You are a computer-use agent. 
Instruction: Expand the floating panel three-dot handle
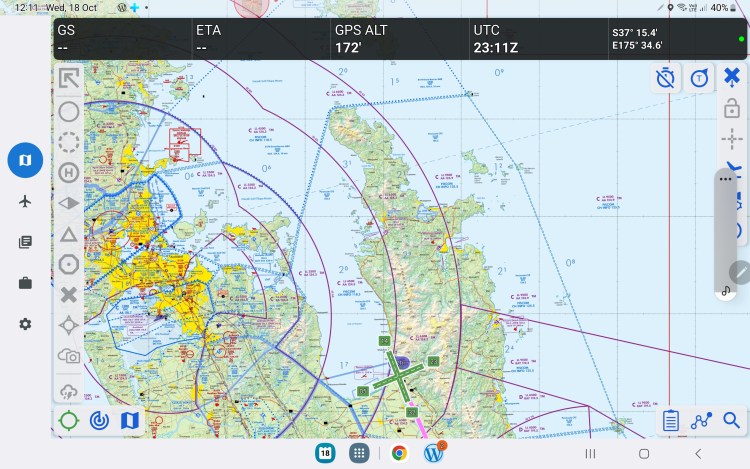pyautogui.click(x=726, y=178)
